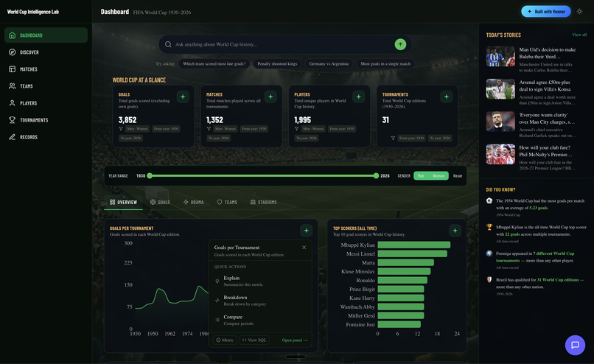Open Discover in the sidebar

pos(46,52)
